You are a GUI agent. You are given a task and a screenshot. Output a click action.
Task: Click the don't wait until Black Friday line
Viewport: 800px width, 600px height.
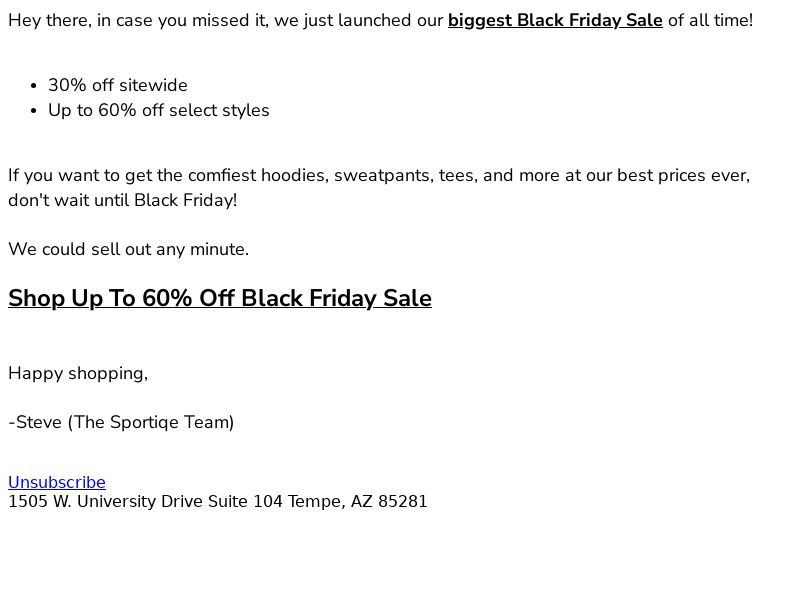(x=122, y=200)
